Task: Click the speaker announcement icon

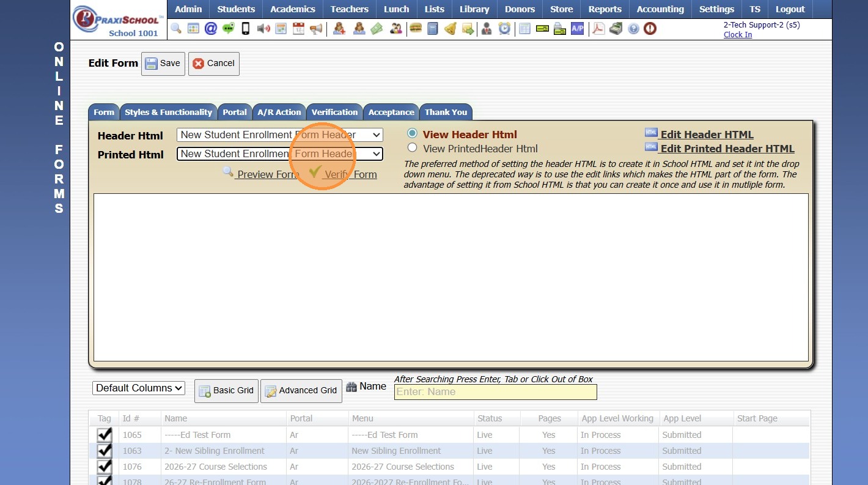Action: click(x=263, y=28)
